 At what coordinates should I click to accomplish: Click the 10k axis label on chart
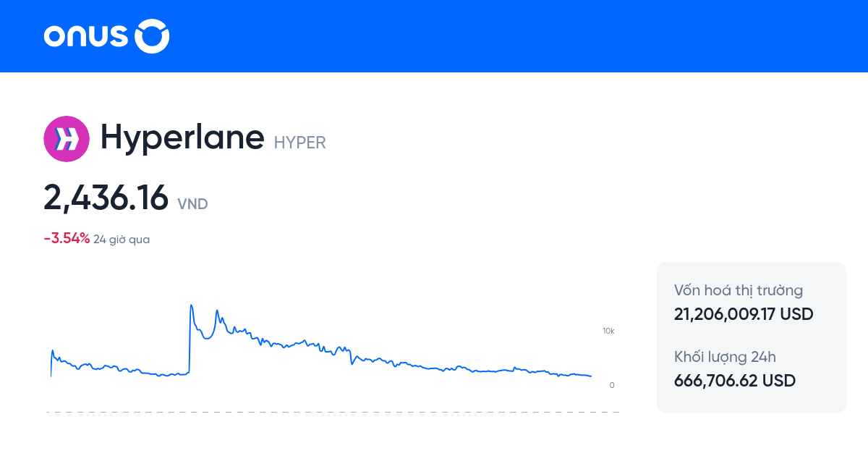pos(608,331)
